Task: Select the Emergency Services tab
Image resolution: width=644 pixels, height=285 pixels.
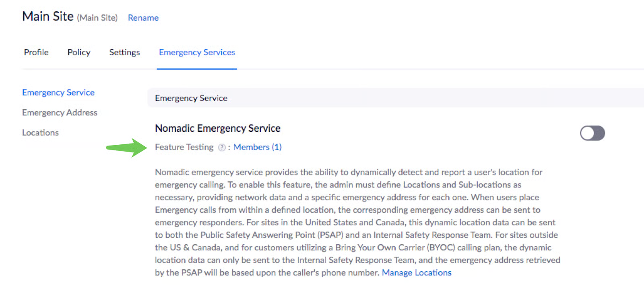Action: coord(197,52)
